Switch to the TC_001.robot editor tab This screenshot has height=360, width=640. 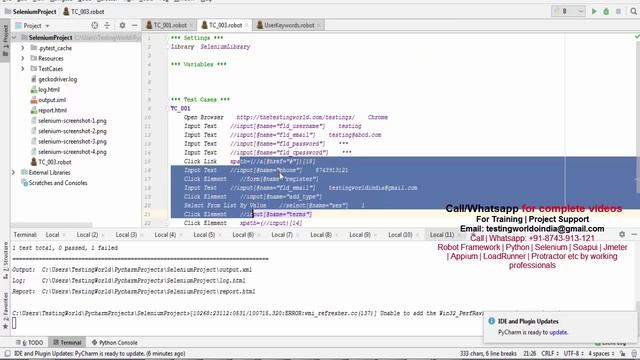[x=169, y=25]
